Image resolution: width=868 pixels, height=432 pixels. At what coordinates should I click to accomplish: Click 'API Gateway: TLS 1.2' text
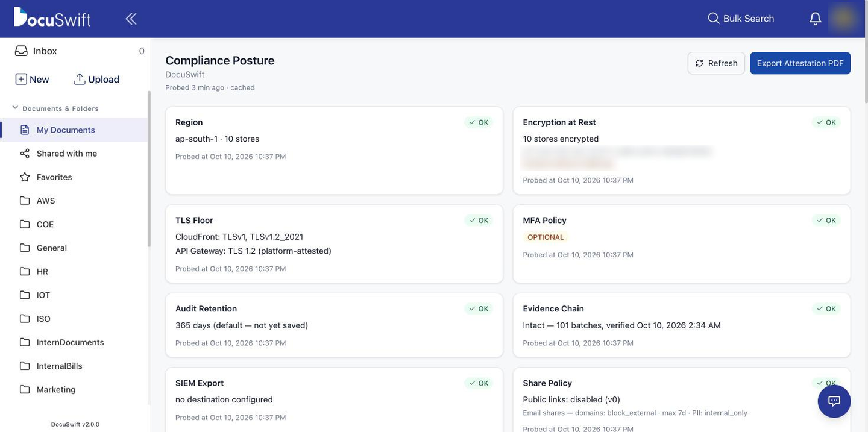(215, 251)
